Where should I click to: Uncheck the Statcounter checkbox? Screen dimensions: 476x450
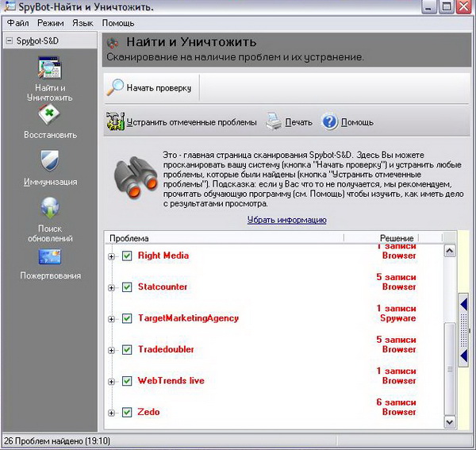point(127,287)
